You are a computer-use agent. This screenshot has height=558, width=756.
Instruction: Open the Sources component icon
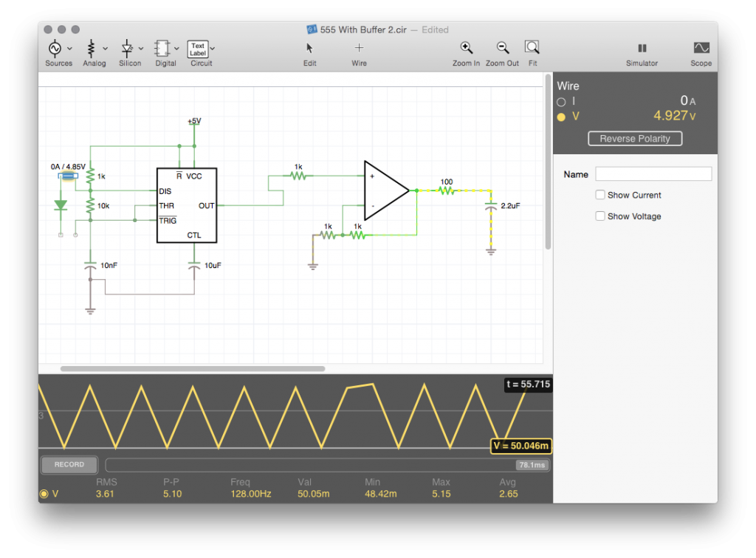pyautogui.click(x=55, y=49)
